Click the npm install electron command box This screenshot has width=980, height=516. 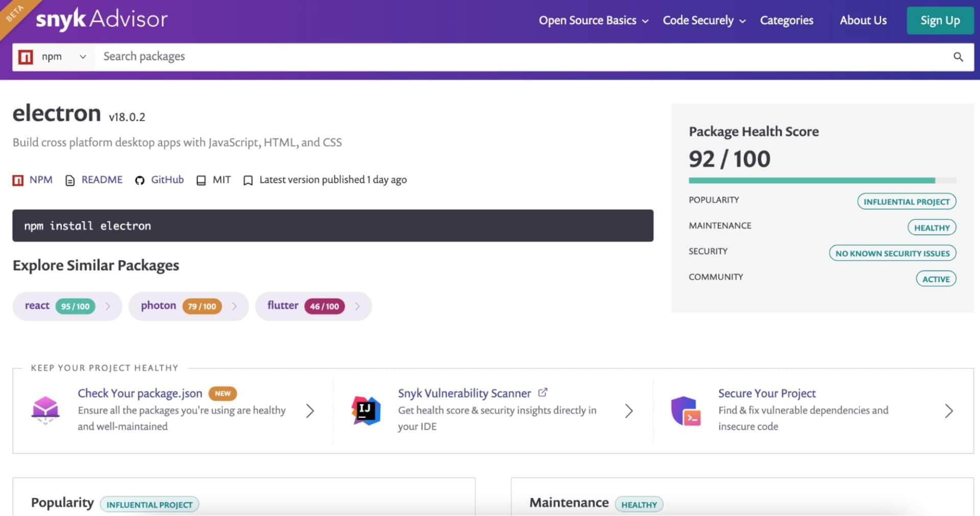point(333,226)
